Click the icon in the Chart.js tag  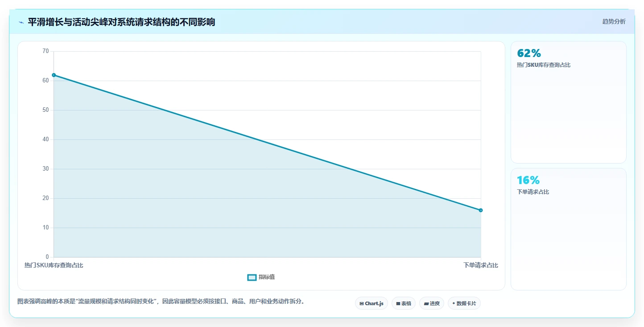pyautogui.click(x=361, y=303)
